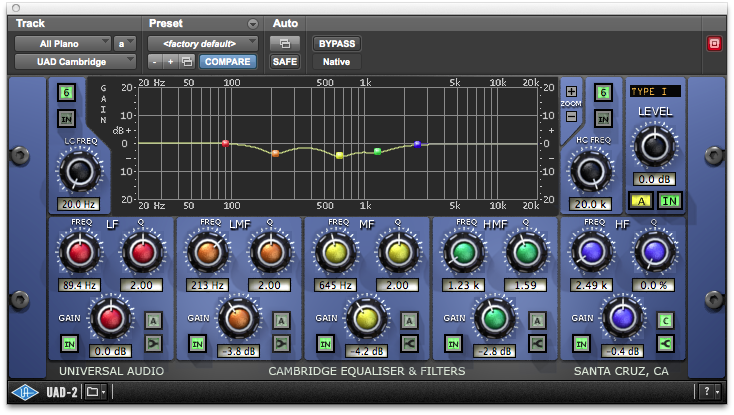This screenshot has height=415, width=734.
Task: Toggle the LMF band IN switch
Action: point(198,344)
